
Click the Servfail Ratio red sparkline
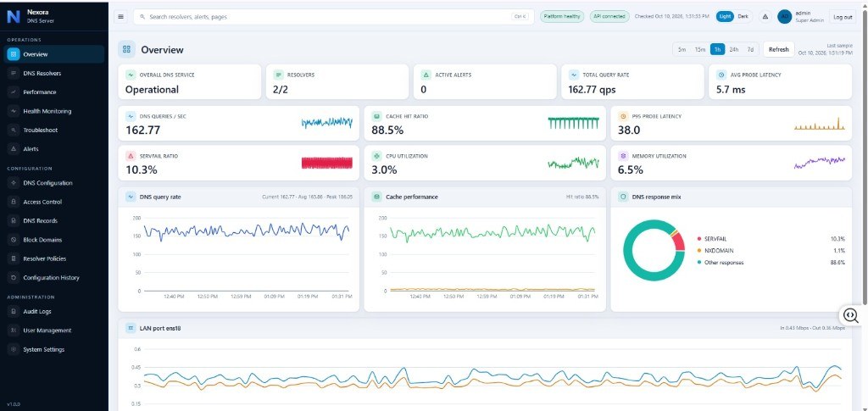pyautogui.click(x=327, y=163)
